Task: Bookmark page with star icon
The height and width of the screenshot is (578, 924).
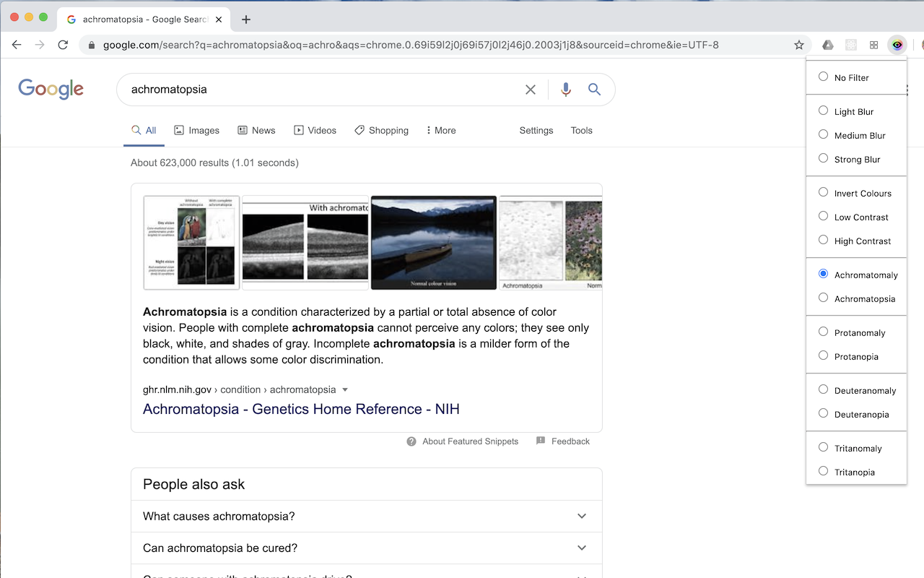Action: [x=799, y=45]
